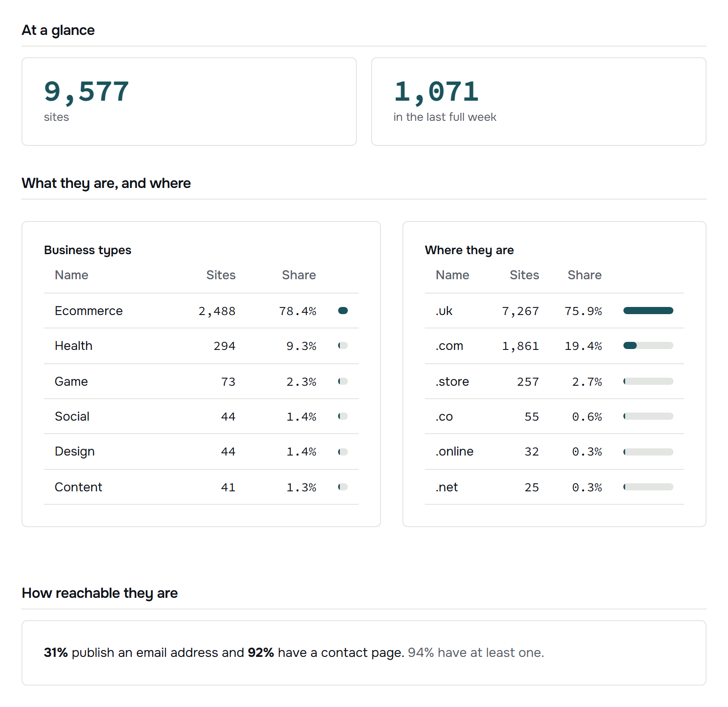The image size is (728, 707).
Task: Click the .com share progress bar
Action: [x=648, y=345]
